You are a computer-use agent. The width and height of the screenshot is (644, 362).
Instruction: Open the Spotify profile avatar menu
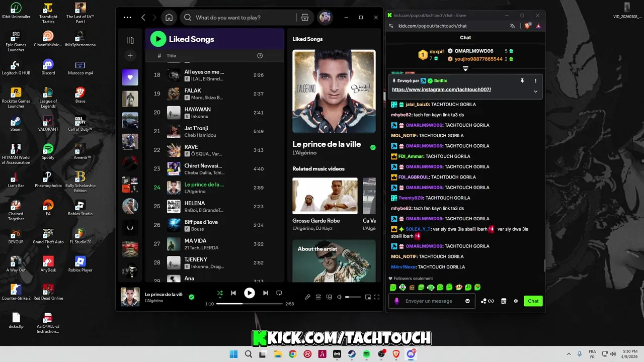pos(325,18)
